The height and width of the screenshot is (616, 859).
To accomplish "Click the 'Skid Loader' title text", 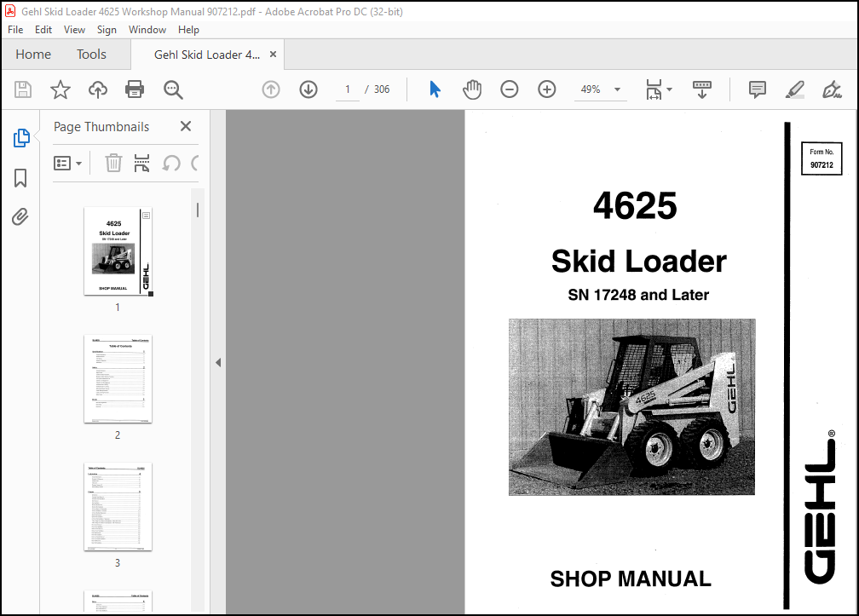I will click(639, 262).
